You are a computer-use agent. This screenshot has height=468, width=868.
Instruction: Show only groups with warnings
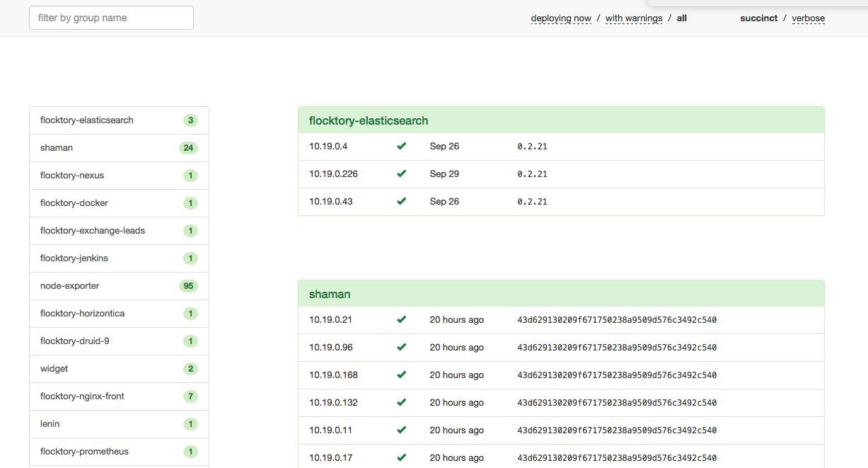point(634,18)
